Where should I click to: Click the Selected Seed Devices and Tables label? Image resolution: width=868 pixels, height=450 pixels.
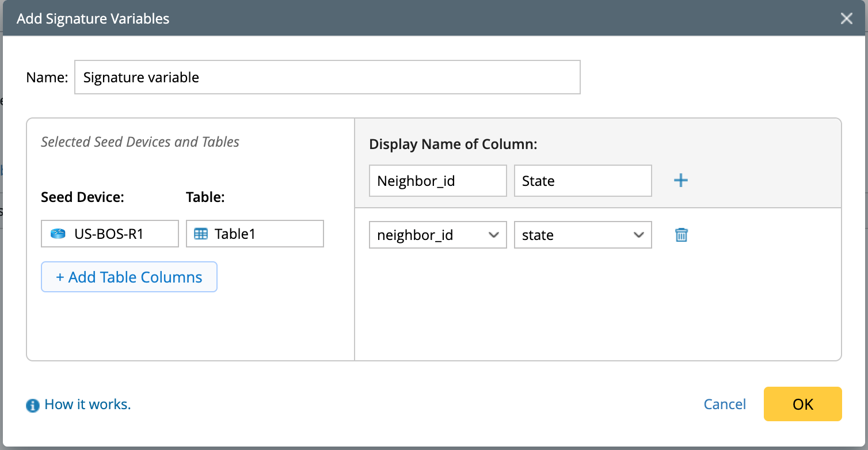pos(140,142)
